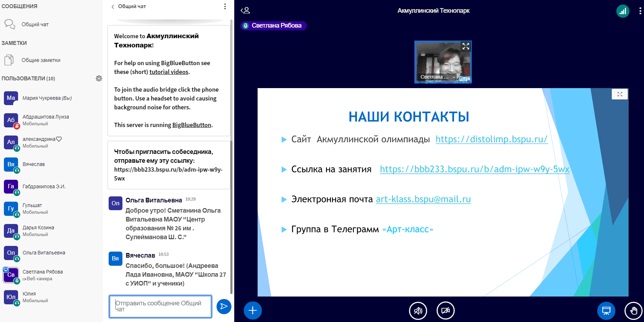Open Общие заметки shared notes

coord(41,60)
